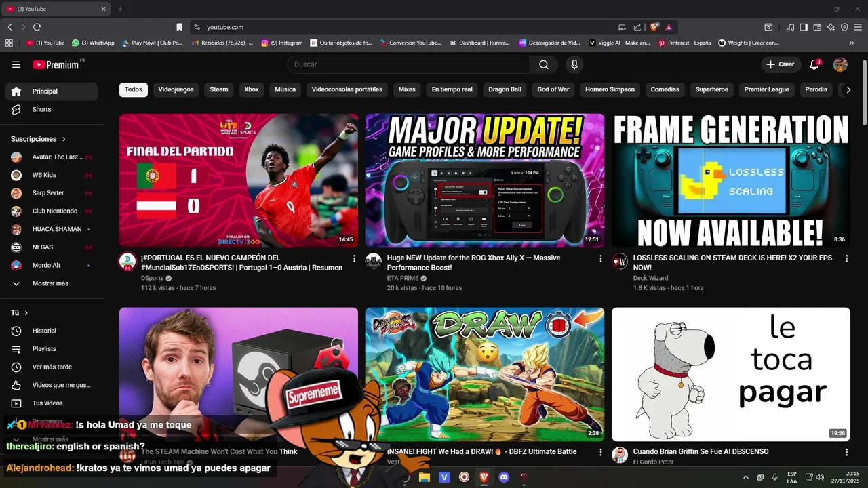This screenshot has height=488, width=868.
Task: Open Ver más tarde in sidebar
Action: [52, 367]
